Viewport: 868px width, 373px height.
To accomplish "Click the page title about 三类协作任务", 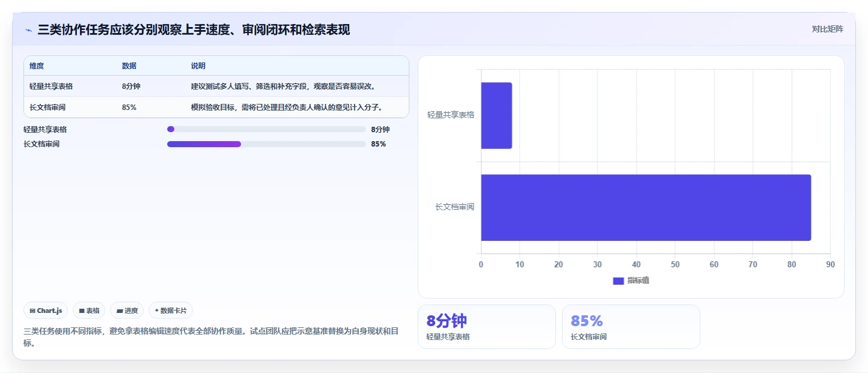I will [x=194, y=30].
